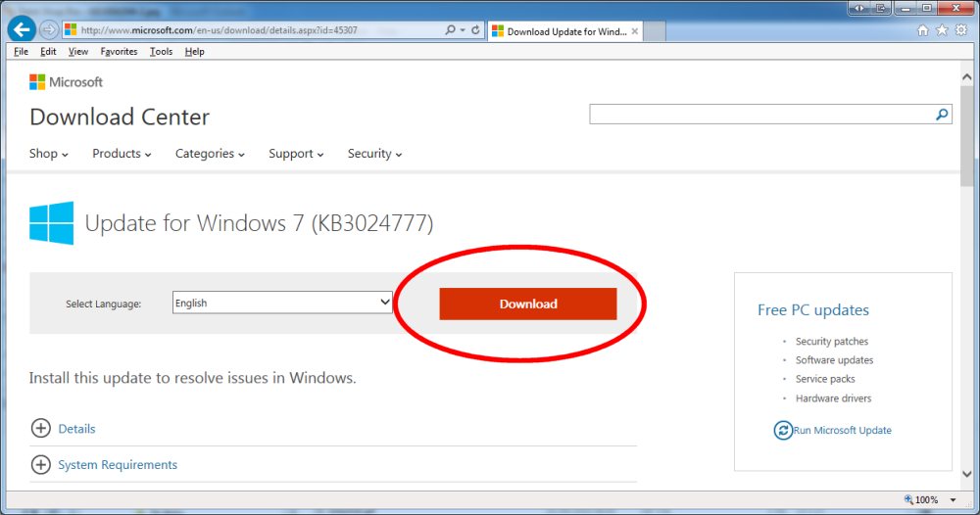Click the Microsoft logo
980x515 pixels.
click(67, 82)
